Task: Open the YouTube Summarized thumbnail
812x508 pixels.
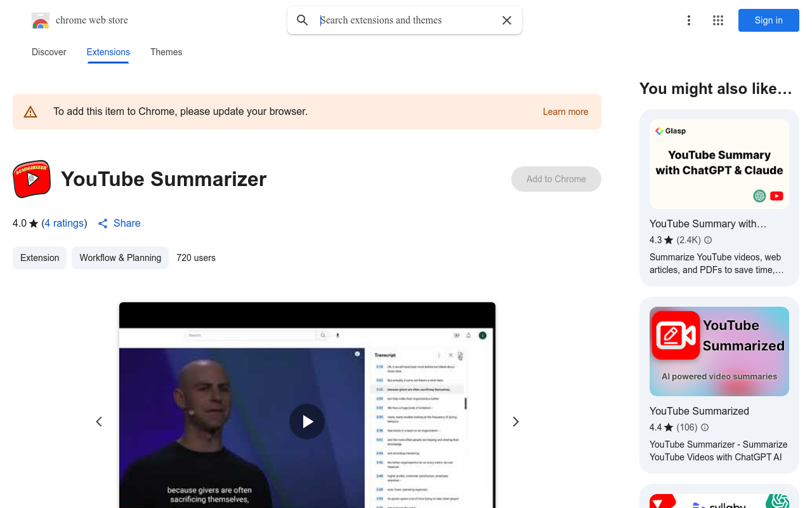Action: click(x=719, y=352)
